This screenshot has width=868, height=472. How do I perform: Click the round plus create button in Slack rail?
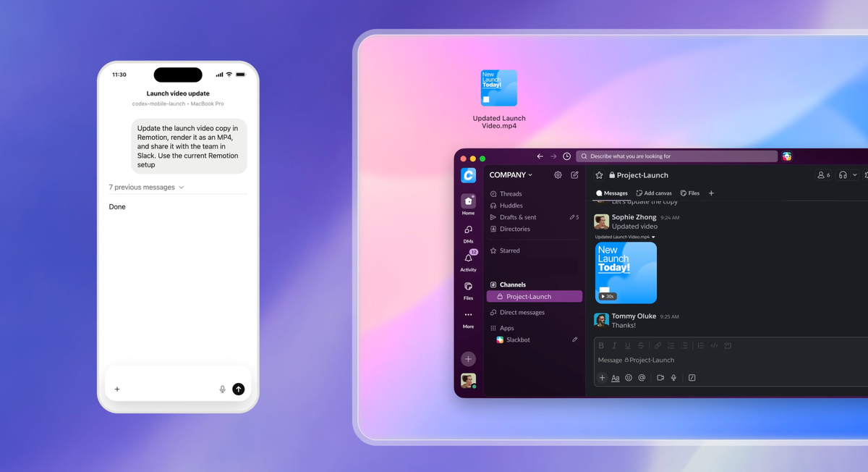(468, 359)
